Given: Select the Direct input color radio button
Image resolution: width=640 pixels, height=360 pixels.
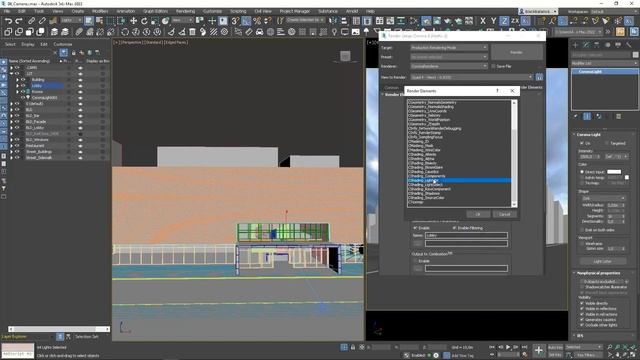Looking at the screenshot, I should point(582,172).
